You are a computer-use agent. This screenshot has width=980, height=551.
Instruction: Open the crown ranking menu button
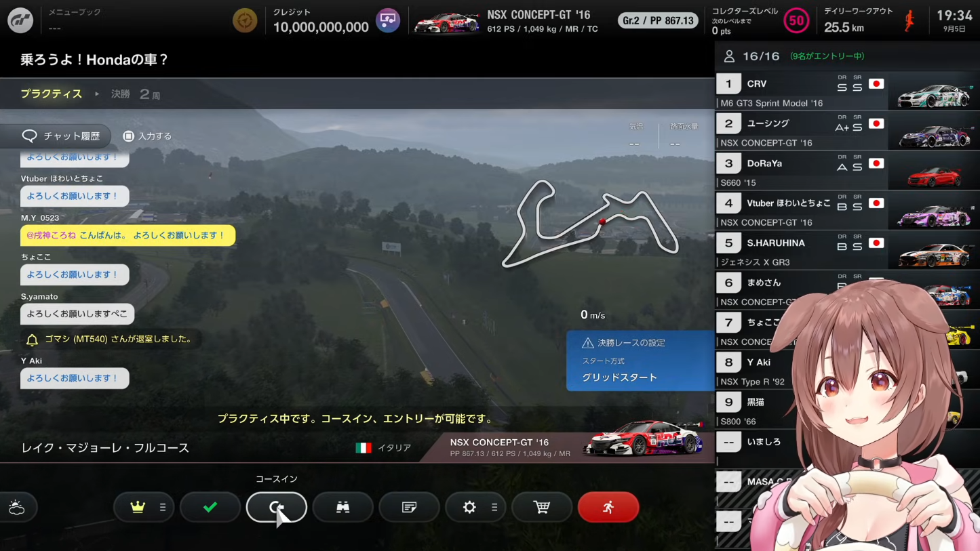click(143, 507)
